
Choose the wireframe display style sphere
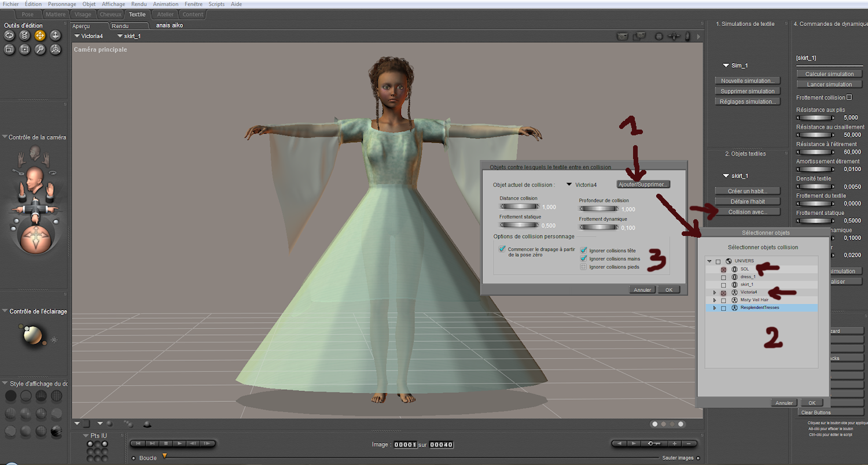41,396
